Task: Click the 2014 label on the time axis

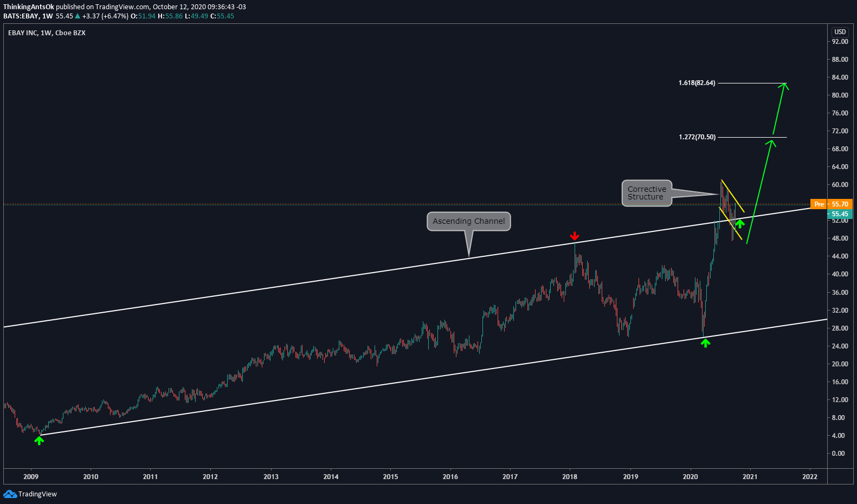Action: tap(331, 477)
